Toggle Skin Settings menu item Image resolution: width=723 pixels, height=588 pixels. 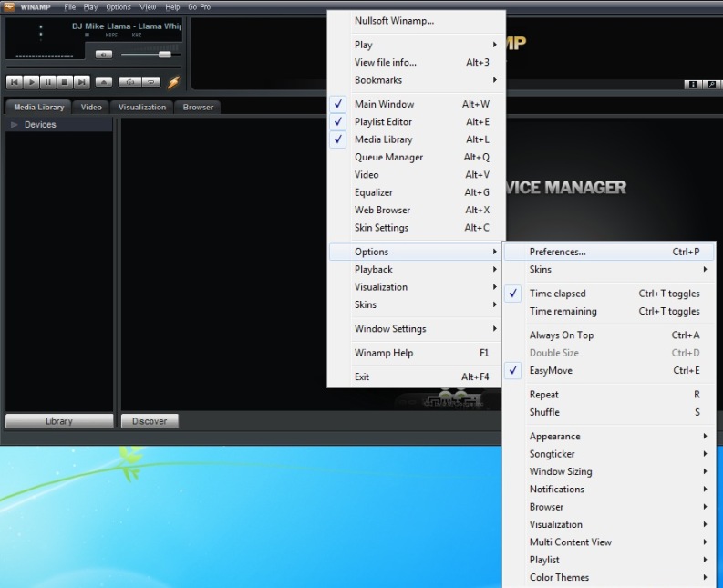(416, 227)
